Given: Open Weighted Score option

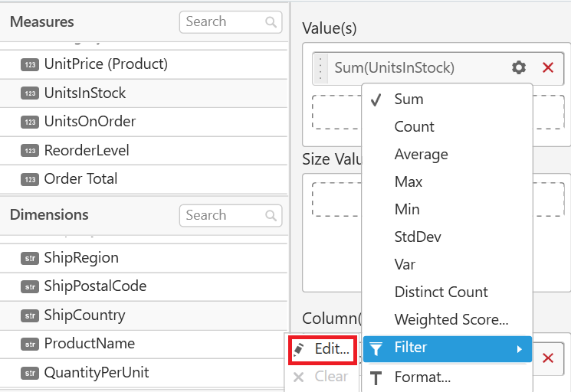Looking at the screenshot, I should tap(451, 320).
